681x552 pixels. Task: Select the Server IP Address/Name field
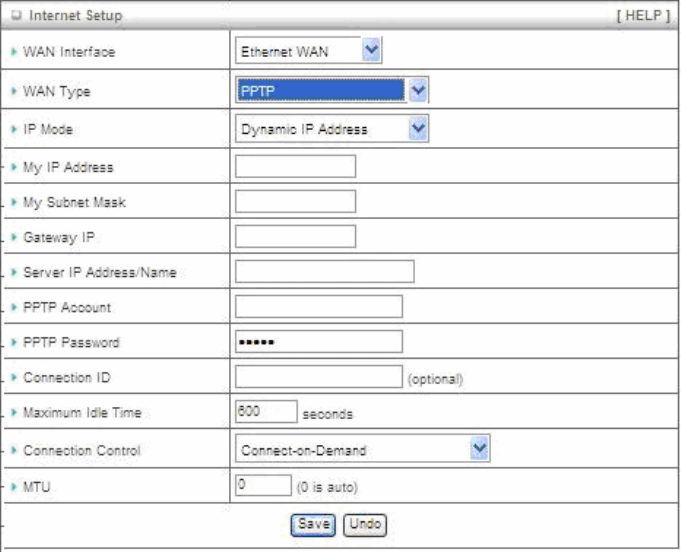tap(325, 272)
